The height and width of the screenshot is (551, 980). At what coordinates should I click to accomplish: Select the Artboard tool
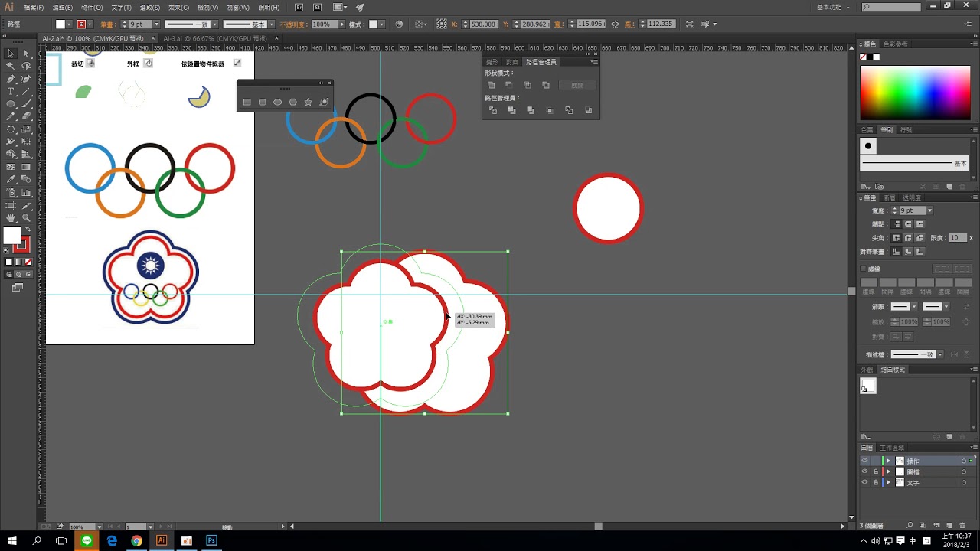click(x=11, y=205)
